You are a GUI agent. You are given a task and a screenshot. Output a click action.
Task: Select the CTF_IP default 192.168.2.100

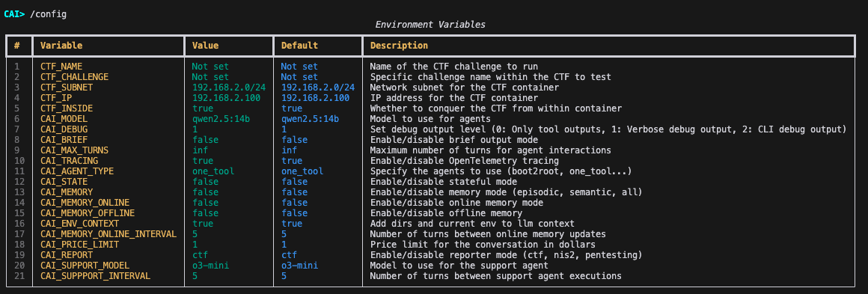(316, 98)
